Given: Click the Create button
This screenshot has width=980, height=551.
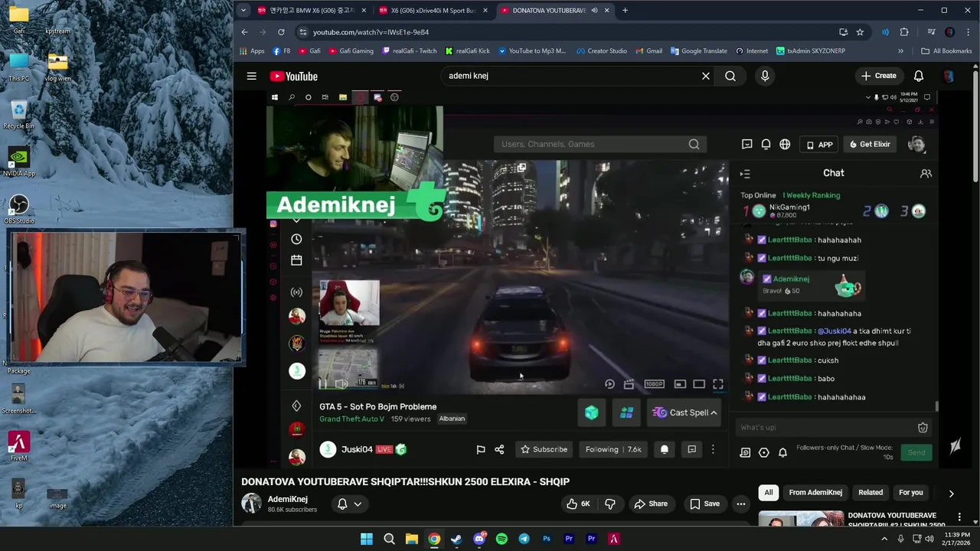Looking at the screenshot, I should [x=878, y=76].
